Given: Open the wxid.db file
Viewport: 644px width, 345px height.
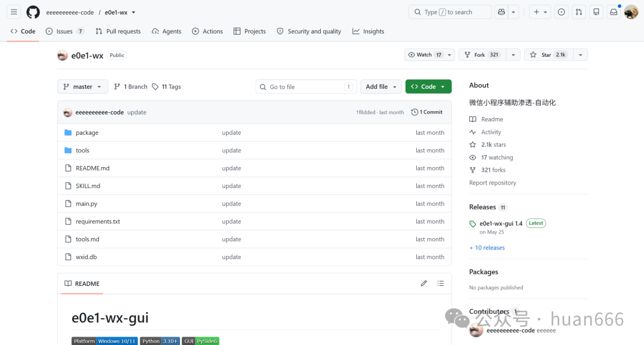Looking at the screenshot, I should coord(86,257).
